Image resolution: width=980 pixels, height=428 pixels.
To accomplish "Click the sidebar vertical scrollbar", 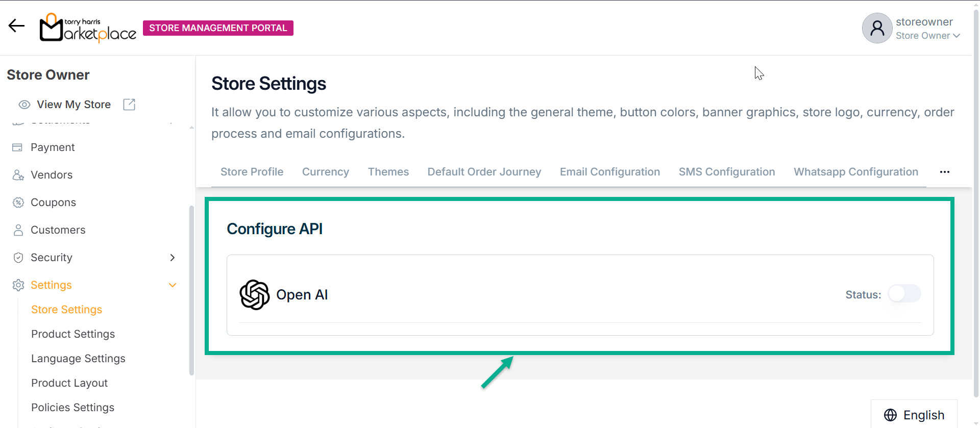I will click(191, 290).
